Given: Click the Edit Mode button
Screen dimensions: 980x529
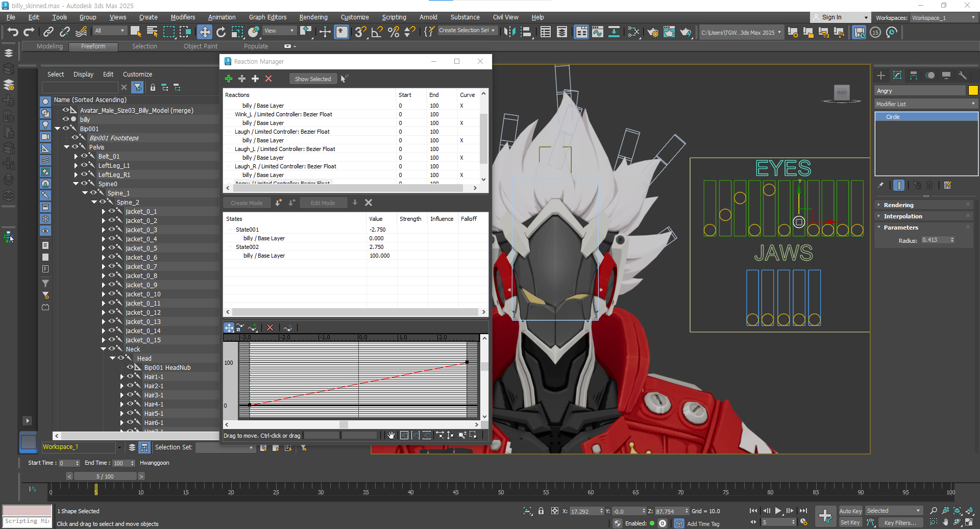Looking at the screenshot, I should pos(323,203).
